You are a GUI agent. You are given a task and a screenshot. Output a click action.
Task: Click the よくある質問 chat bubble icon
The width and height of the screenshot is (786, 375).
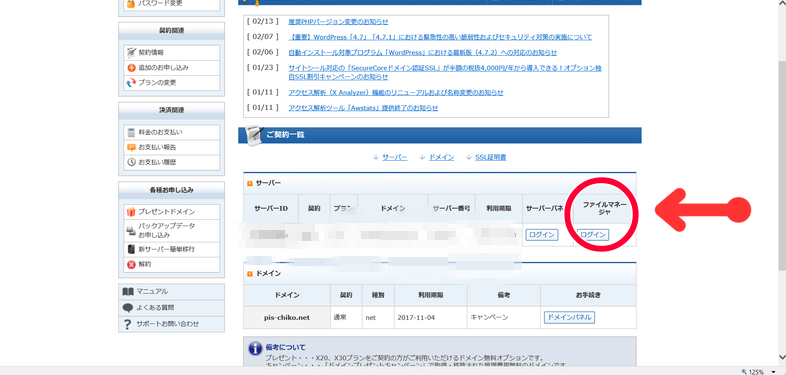pyautogui.click(x=128, y=307)
